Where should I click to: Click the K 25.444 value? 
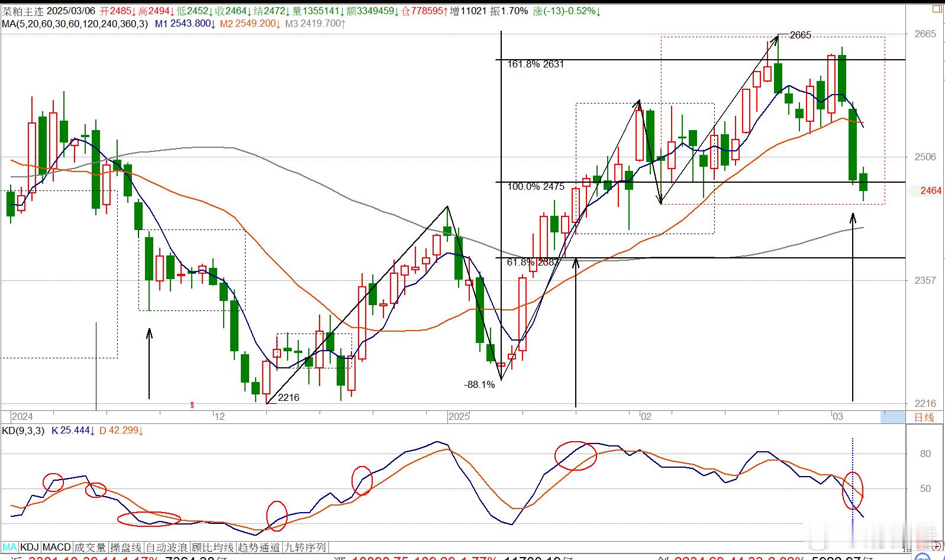(74, 430)
